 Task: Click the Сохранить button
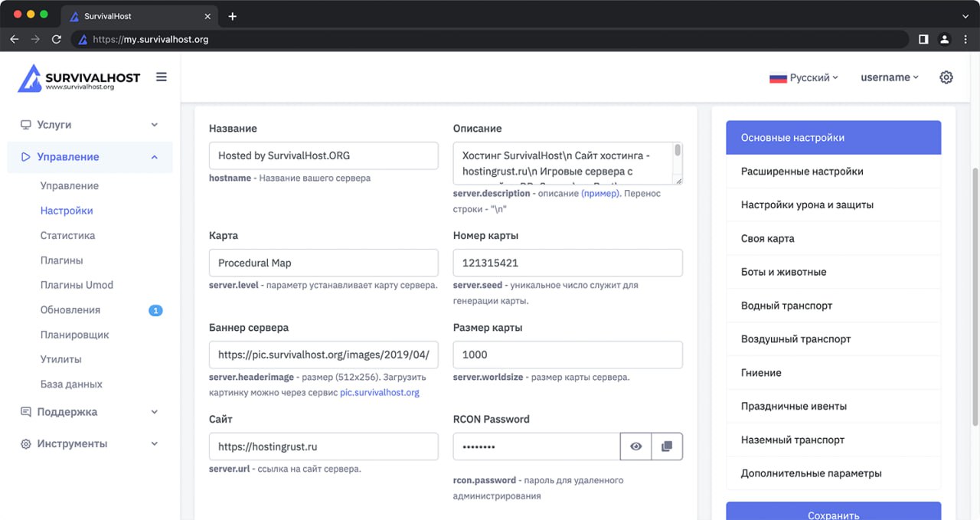[x=833, y=511]
